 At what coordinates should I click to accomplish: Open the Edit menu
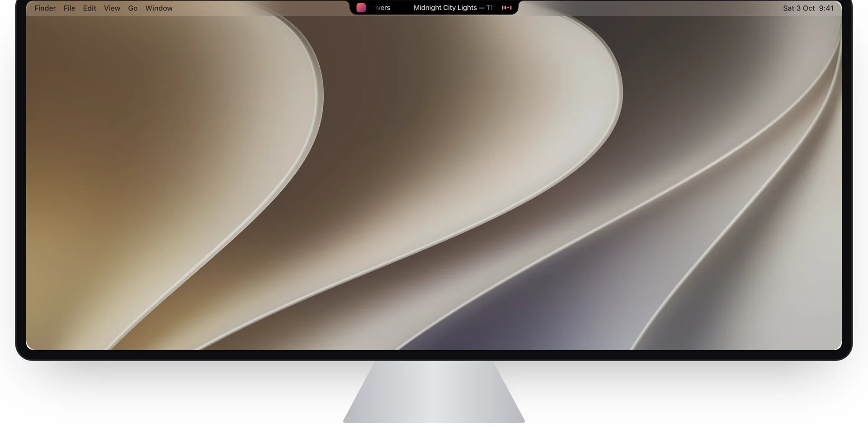coord(90,8)
